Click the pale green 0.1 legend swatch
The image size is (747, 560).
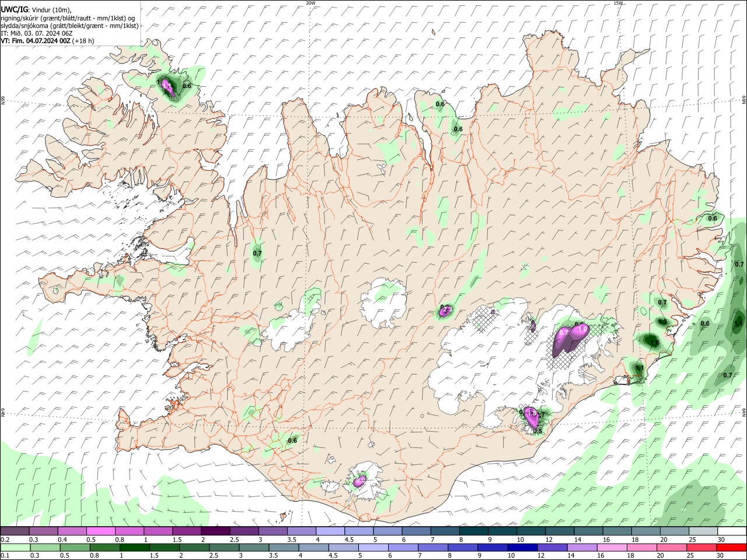15,547
